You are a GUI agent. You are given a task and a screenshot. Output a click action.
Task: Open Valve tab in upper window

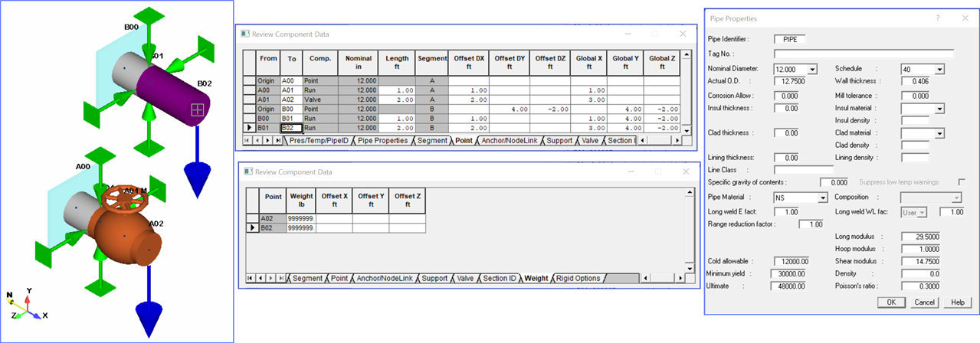tap(589, 141)
